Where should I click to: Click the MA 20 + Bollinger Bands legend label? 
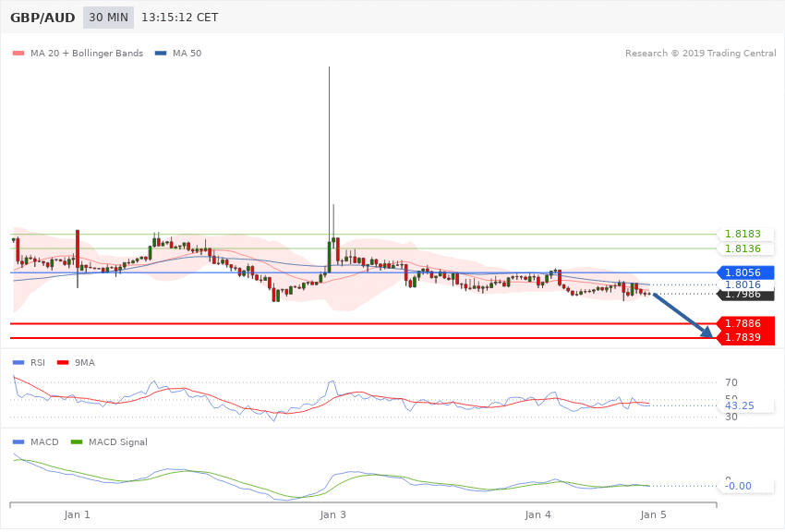(87, 53)
